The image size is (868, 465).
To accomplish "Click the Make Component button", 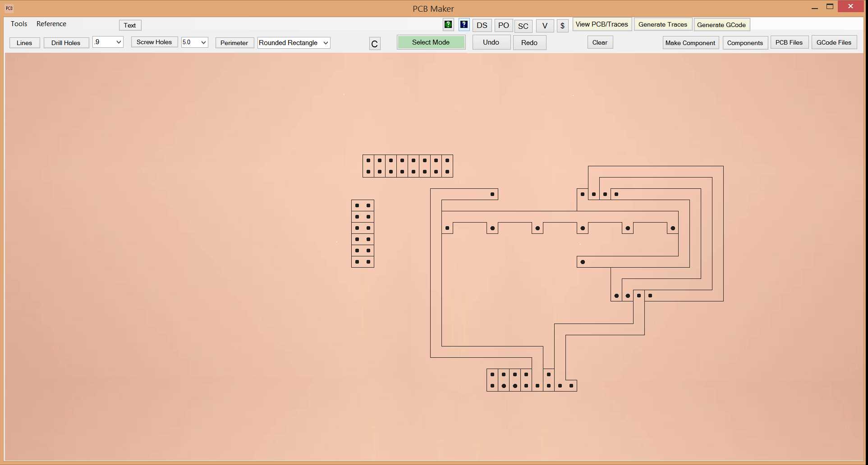I will [x=690, y=43].
